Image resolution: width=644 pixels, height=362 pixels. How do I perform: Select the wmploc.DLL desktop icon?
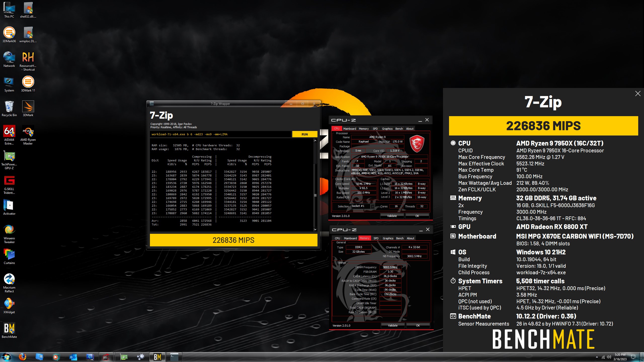[x=28, y=35]
